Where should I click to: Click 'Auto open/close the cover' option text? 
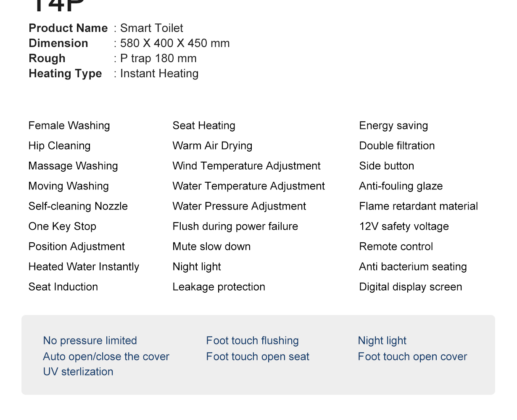[x=106, y=357]
